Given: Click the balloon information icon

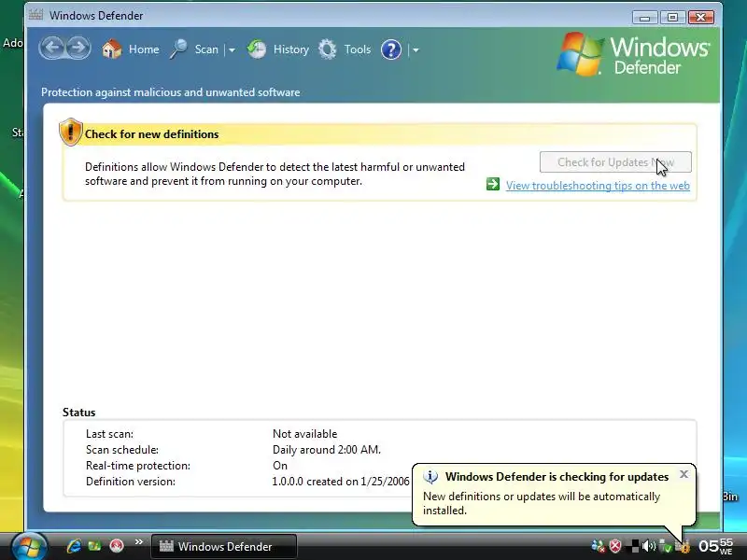Looking at the screenshot, I should coord(430,477).
